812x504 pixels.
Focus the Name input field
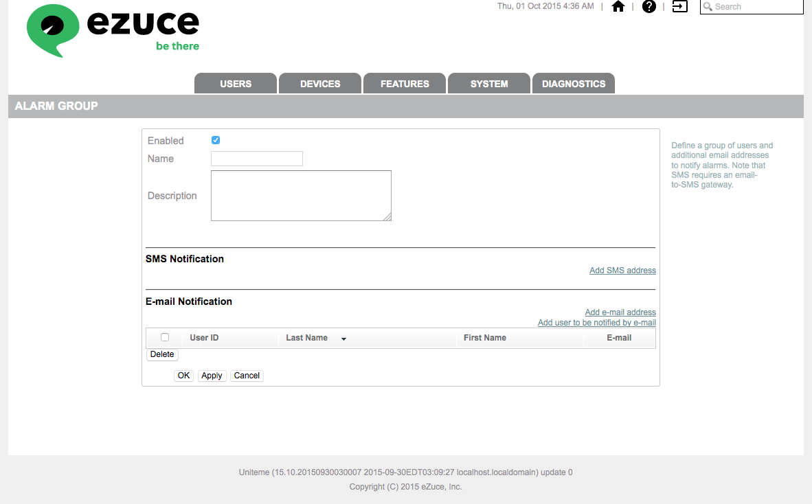tap(257, 159)
